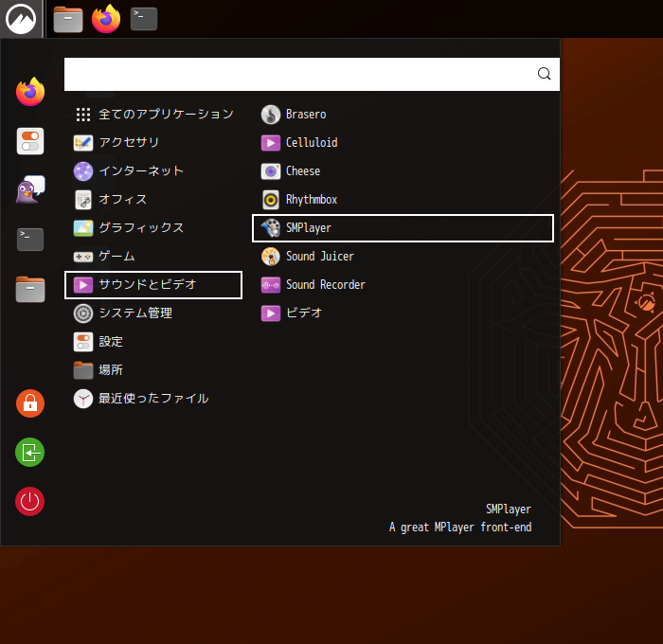
Task: Launch Rhythmbox music player
Action: [x=403, y=200]
